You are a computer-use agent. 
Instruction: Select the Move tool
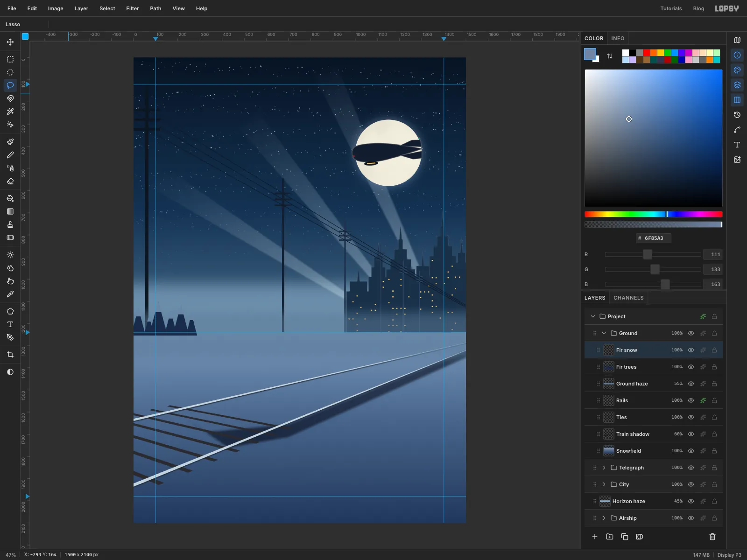(x=10, y=42)
